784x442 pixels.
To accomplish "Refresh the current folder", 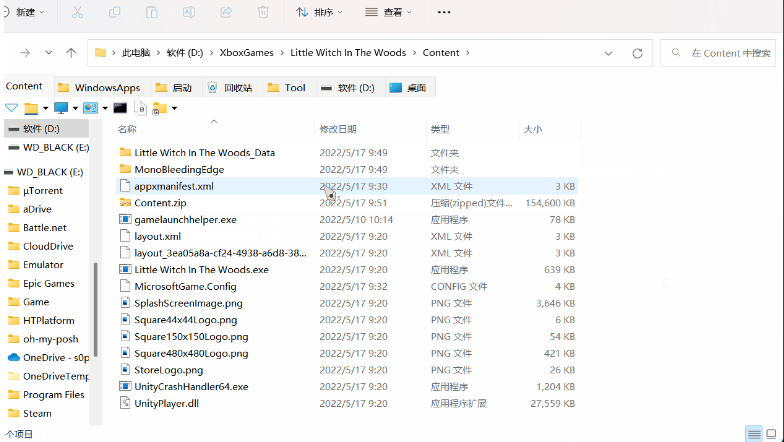I will pos(637,53).
